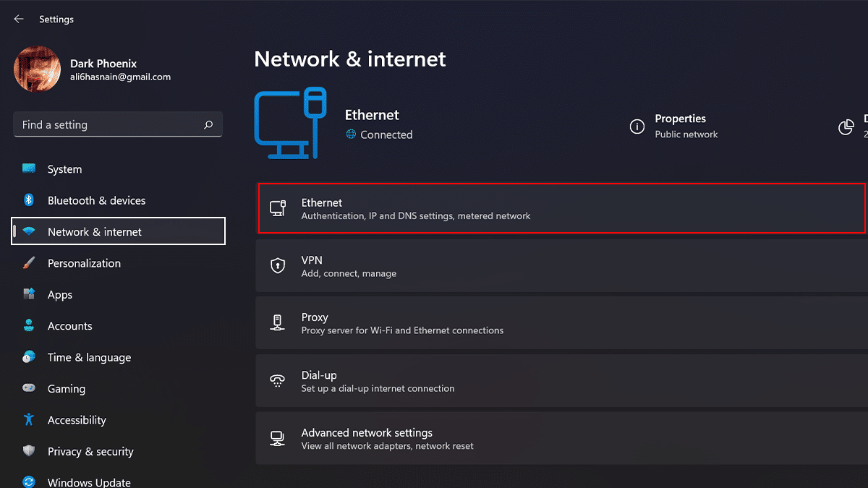This screenshot has height=488, width=868.
Task: Select Accounts from the sidebar
Action: point(69,326)
